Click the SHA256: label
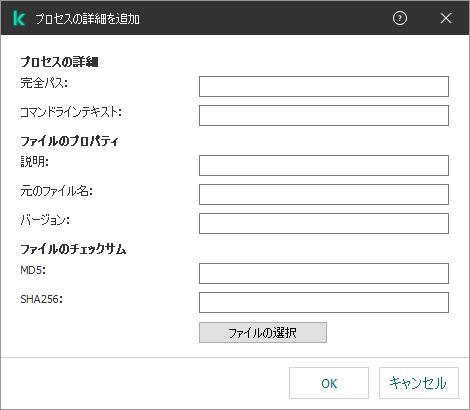The image size is (470, 410). pos(41,299)
